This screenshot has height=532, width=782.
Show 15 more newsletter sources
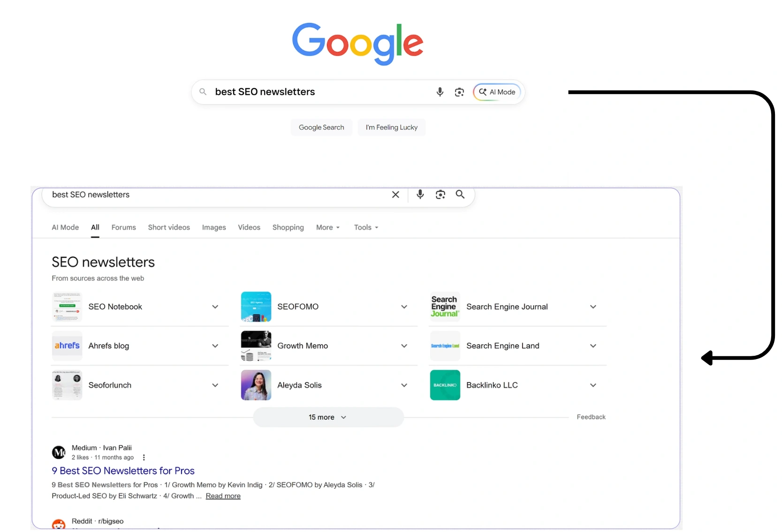tap(328, 417)
